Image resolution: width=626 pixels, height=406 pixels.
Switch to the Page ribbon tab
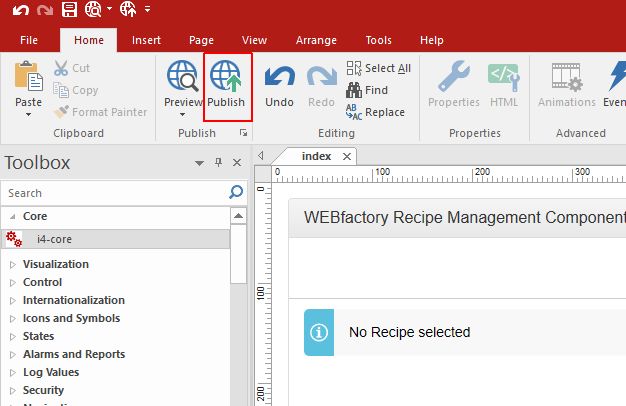(201, 40)
